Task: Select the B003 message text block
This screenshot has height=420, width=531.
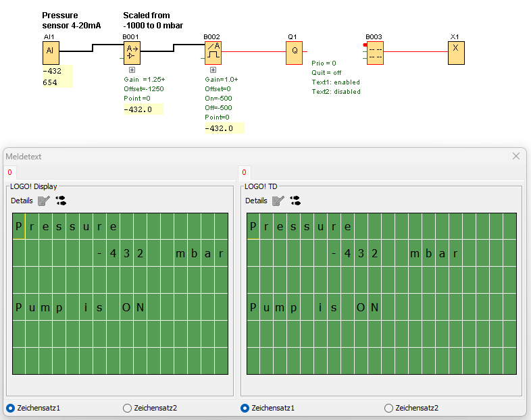Action: (375, 53)
